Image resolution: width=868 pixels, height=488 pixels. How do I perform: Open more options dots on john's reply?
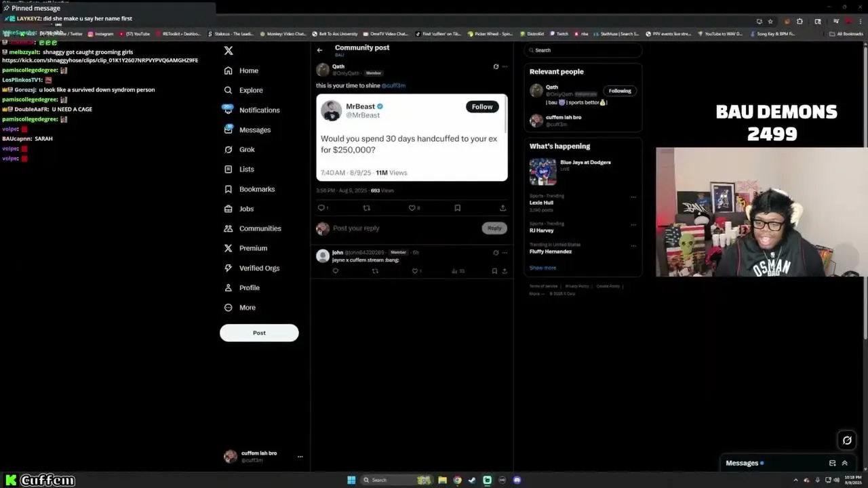coord(505,253)
